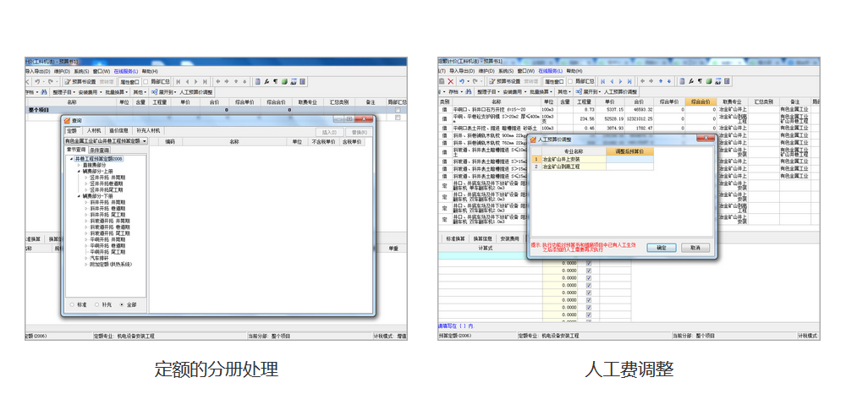
Task: Select the 标准 radio button in 查询 dialog
Action: 72,304
